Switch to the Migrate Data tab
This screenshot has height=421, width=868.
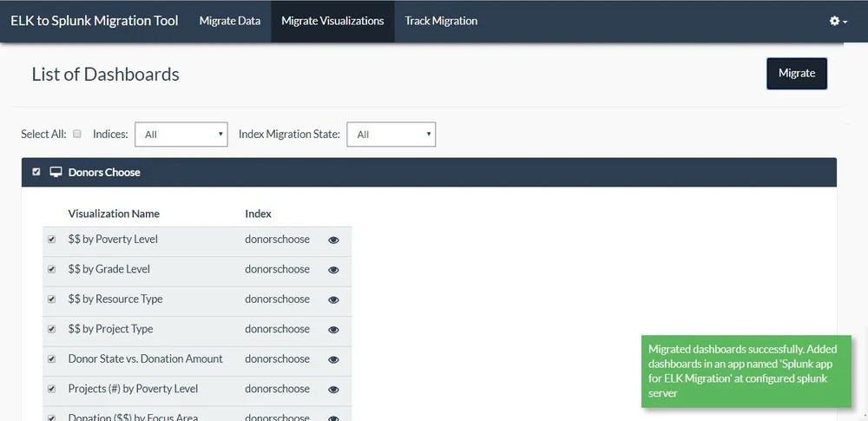(229, 21)
